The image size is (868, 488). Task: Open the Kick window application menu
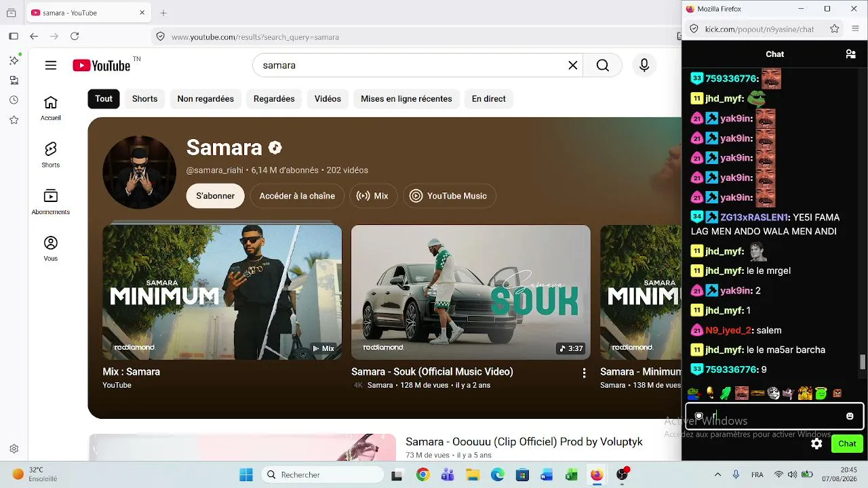click(855, 29)
